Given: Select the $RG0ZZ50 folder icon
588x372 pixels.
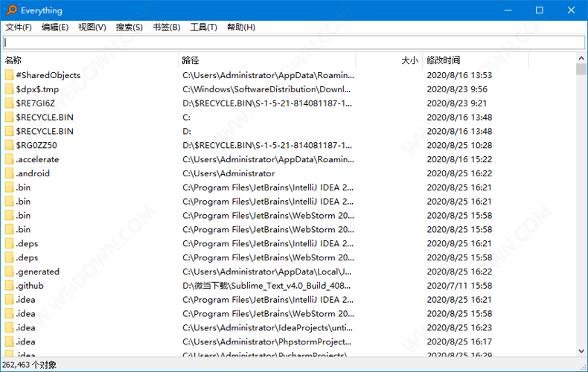Looking at the screenshot, I should (9, 145).
